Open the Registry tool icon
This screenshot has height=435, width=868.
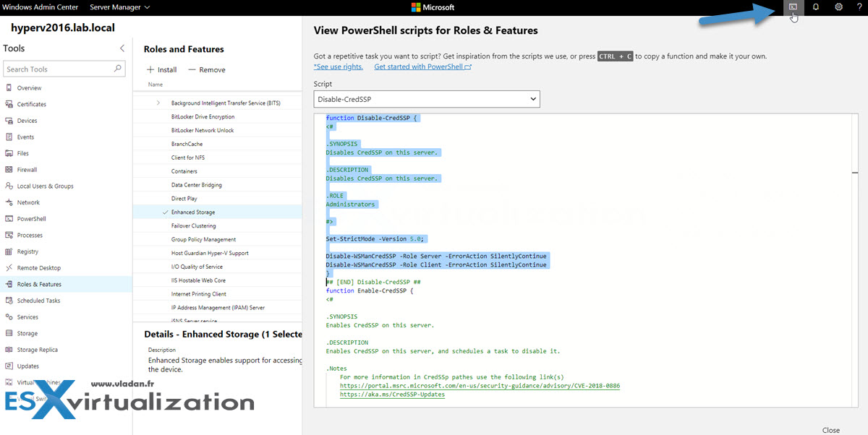[x=9, y=251]
